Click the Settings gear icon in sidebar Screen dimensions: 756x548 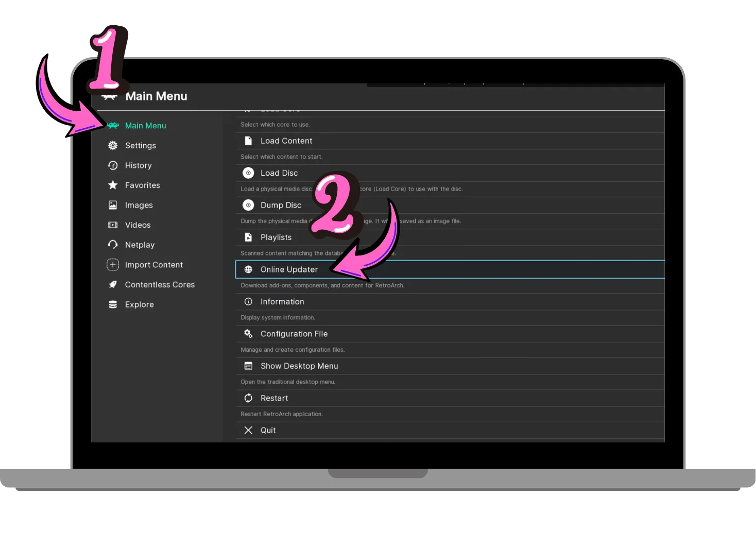click(x=113, y=146)
